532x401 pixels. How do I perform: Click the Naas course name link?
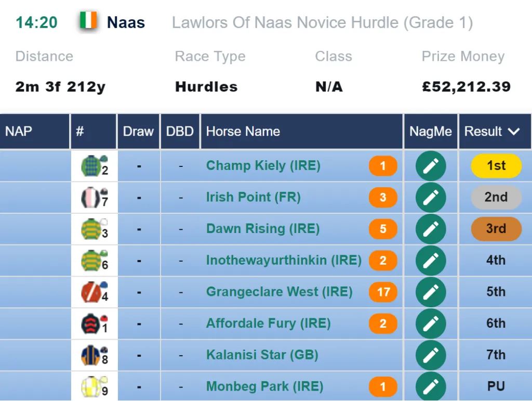click(126, 23)
